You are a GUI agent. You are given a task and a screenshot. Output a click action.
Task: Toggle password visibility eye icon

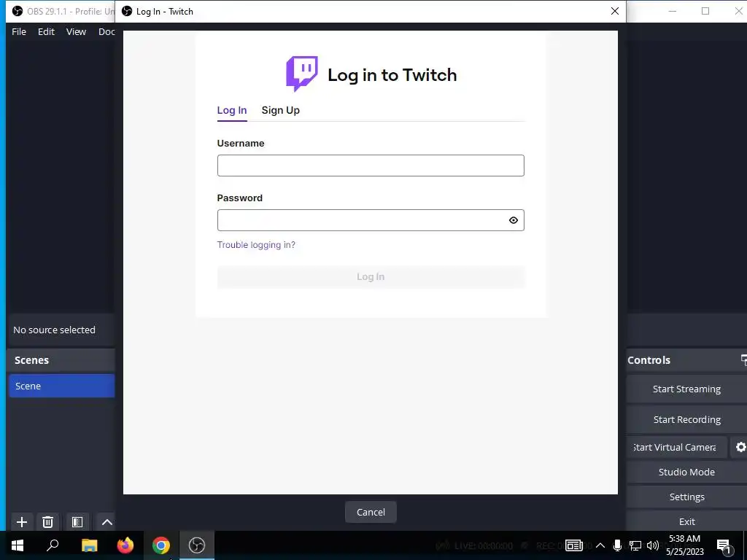coord(513,220)
